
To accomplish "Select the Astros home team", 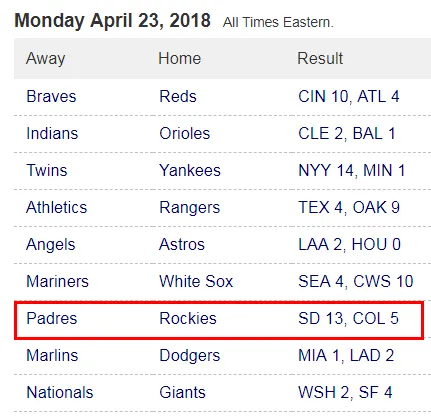I will coord(182,245).
